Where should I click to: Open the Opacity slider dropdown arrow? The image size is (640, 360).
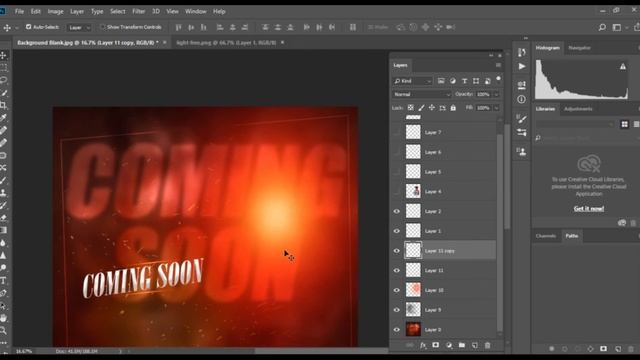coord(496,94)
